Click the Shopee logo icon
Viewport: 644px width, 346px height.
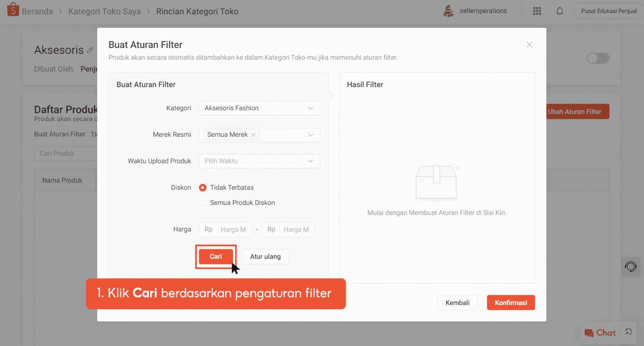(x=13, y=10)
